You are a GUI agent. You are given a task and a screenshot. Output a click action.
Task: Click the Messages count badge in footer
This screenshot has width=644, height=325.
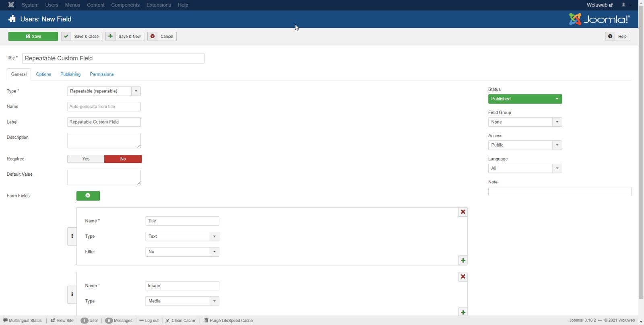coord(109,321)
